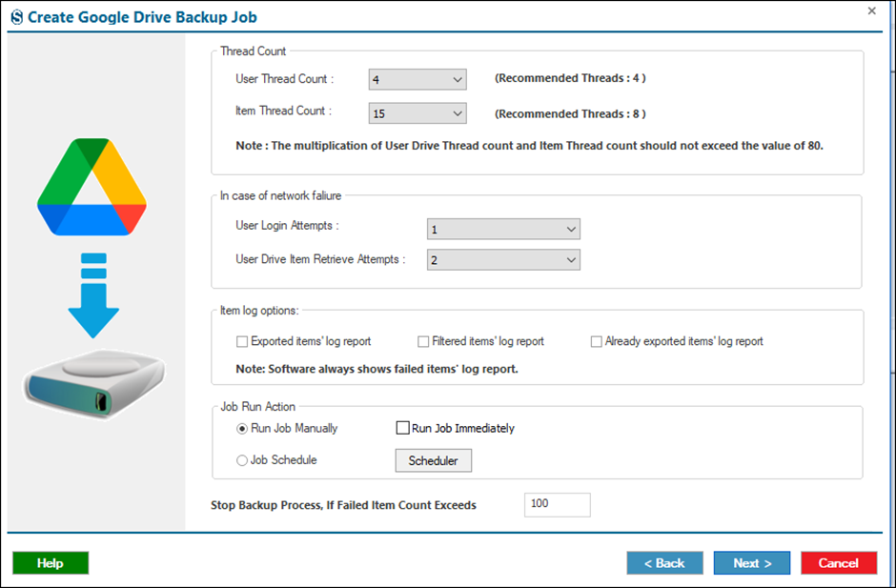Click the 'Item log options:' group heading

[259, 311]
